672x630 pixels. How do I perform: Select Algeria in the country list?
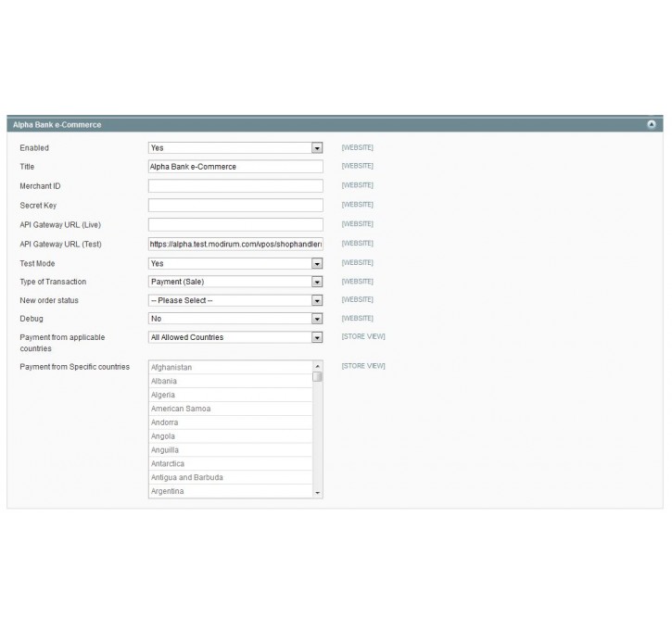coord(231,395)
